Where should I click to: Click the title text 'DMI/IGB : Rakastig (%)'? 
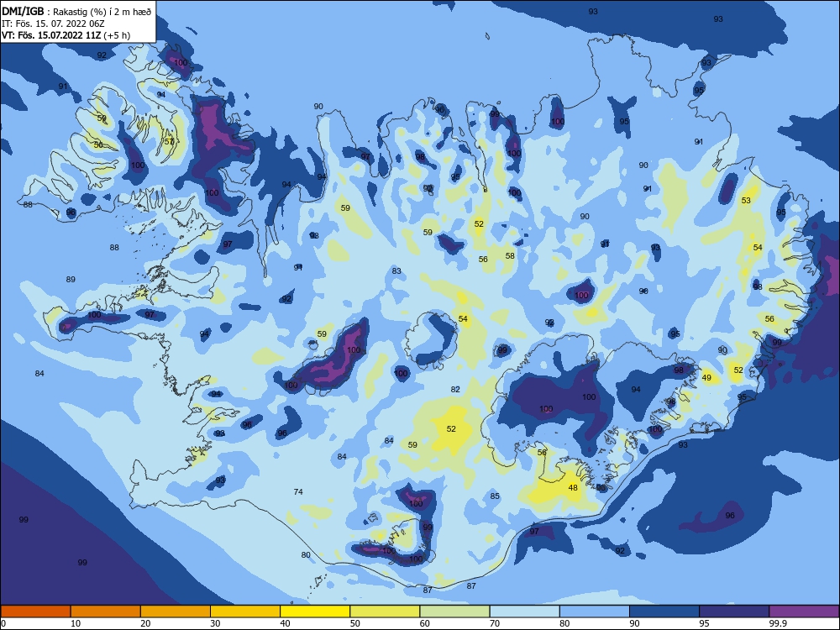55,12
